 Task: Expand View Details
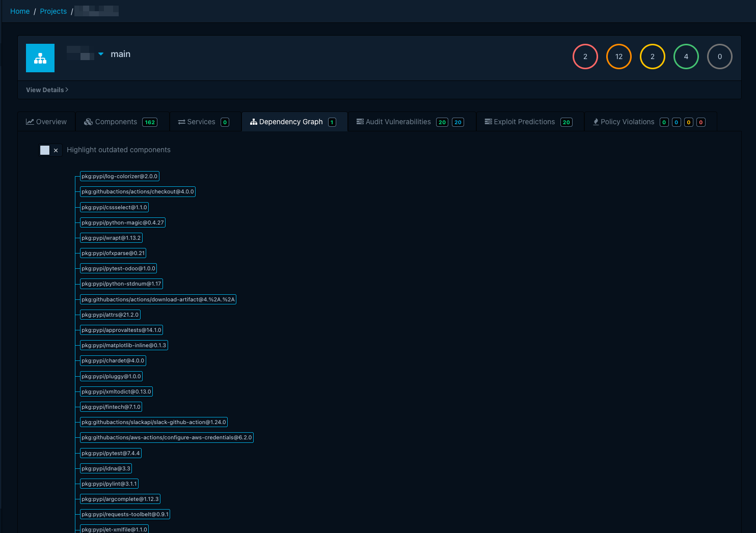[x=47, y=90]
